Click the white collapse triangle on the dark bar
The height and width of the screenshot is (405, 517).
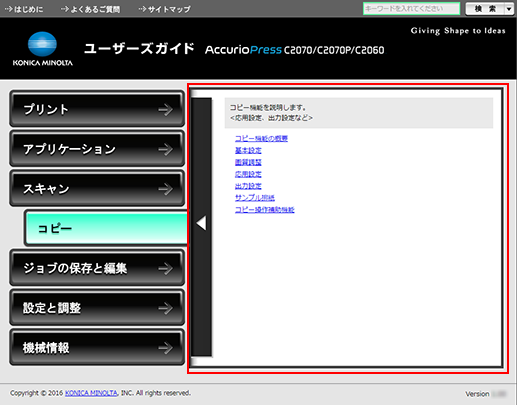(x=202, y=223)
